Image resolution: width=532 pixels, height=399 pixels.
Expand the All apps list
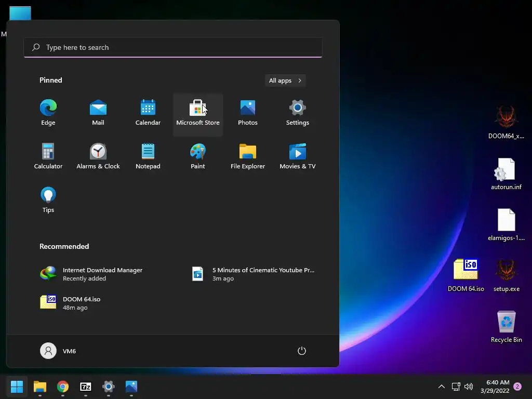(285, 81)
